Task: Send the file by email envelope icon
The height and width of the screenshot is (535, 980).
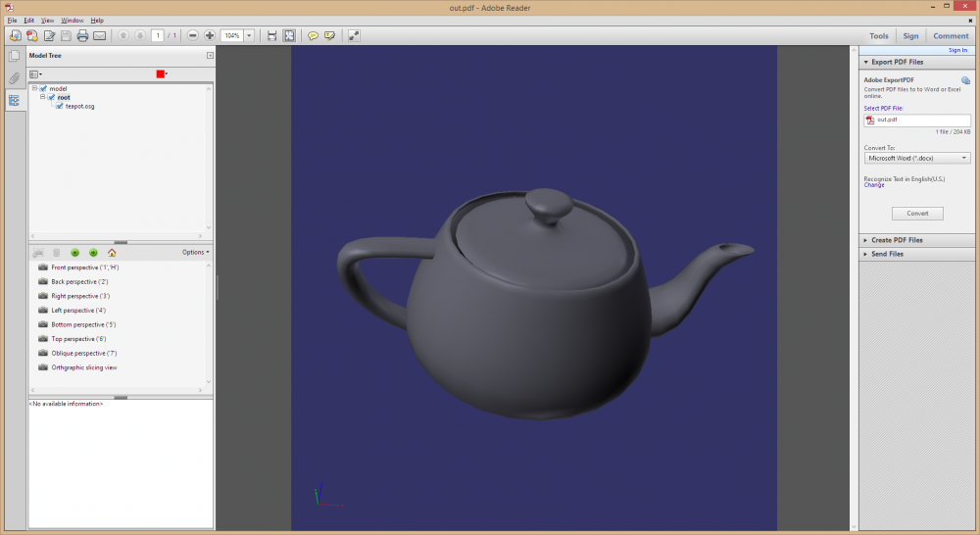Action: [x=99, y=35]
